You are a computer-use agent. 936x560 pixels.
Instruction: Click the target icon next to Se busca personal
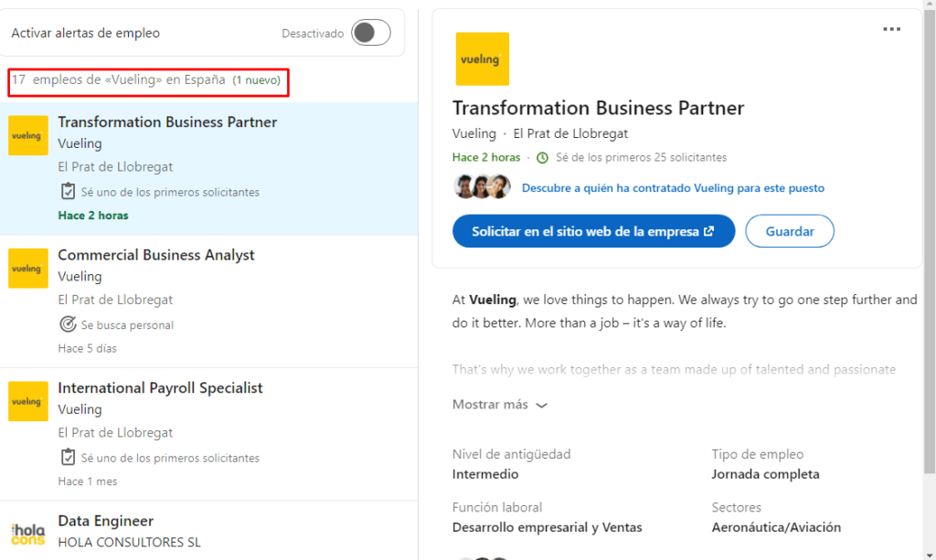pyautogui.click(x=68, y=324)
